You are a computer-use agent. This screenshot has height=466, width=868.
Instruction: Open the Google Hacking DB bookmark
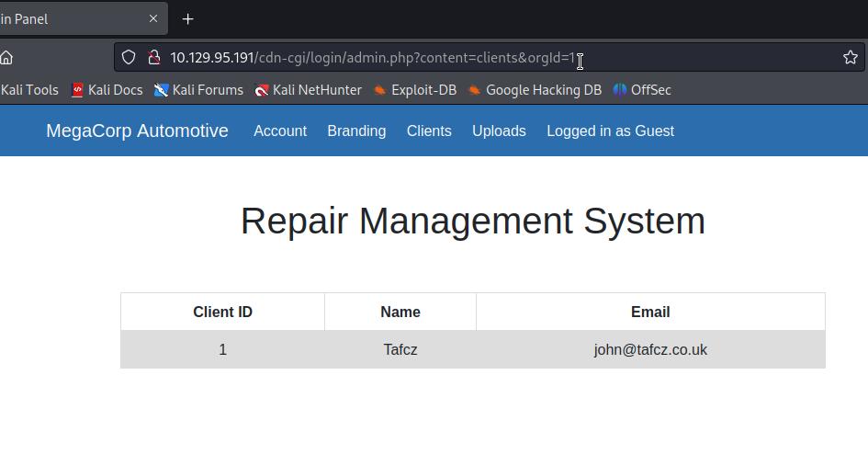535,90
